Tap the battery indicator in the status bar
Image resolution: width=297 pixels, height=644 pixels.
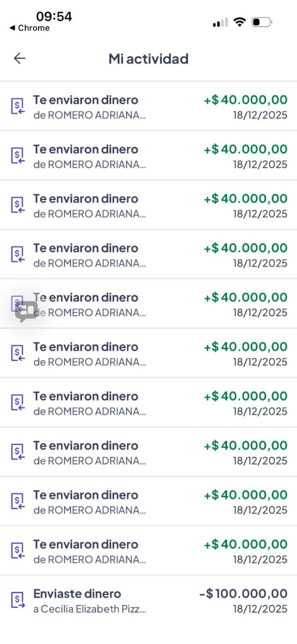pos(262,22)
